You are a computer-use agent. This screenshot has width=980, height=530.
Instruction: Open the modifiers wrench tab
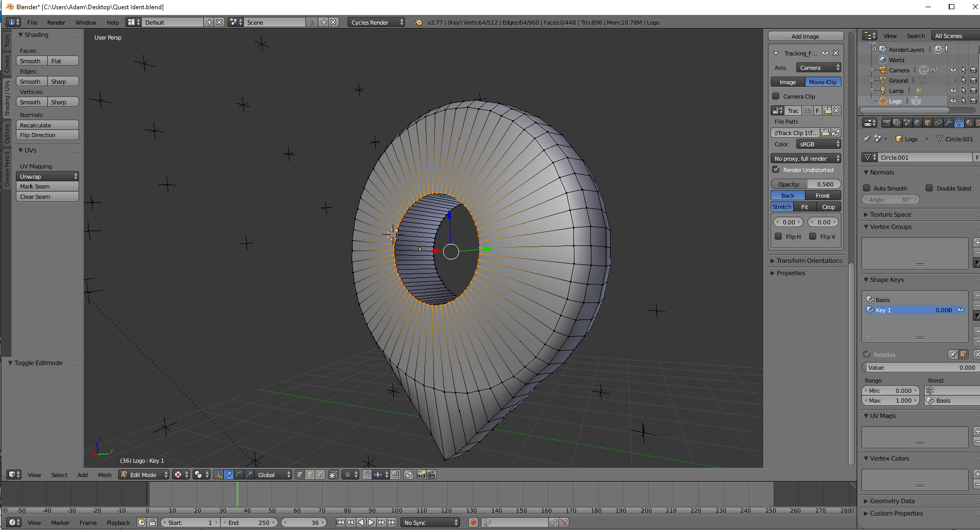tap(948, 123)
